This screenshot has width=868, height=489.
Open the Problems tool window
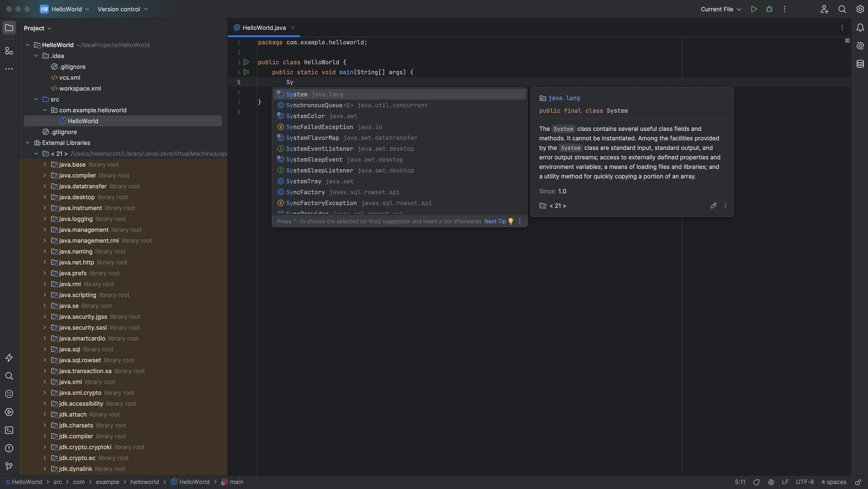pos(9,448)
